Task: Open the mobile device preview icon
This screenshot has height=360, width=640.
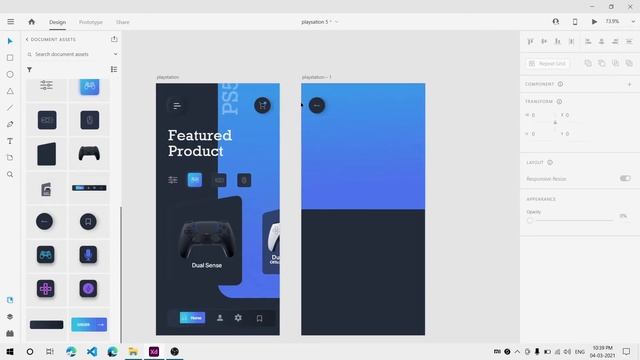Action: tap(575, 22)
